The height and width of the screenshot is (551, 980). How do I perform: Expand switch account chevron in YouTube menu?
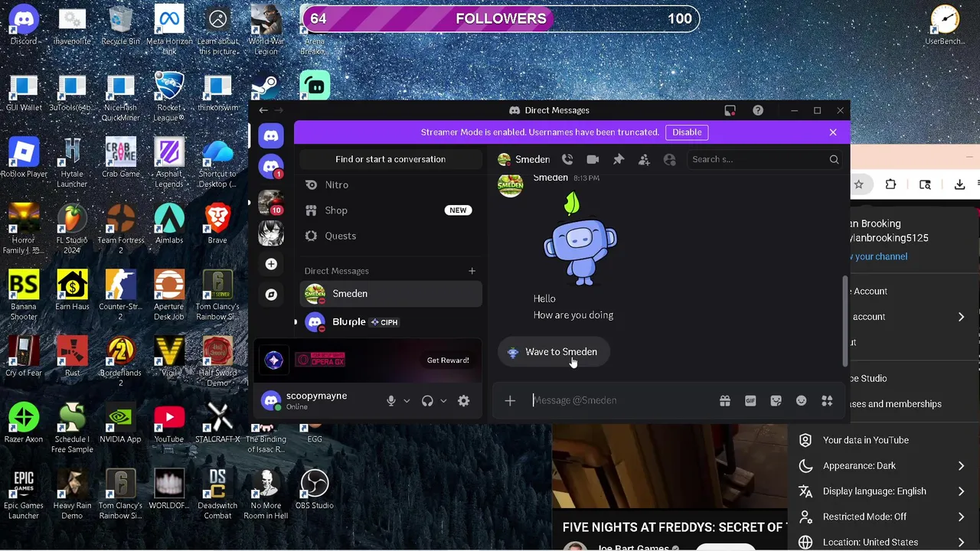pyautogui.click(x=961, y=317)
